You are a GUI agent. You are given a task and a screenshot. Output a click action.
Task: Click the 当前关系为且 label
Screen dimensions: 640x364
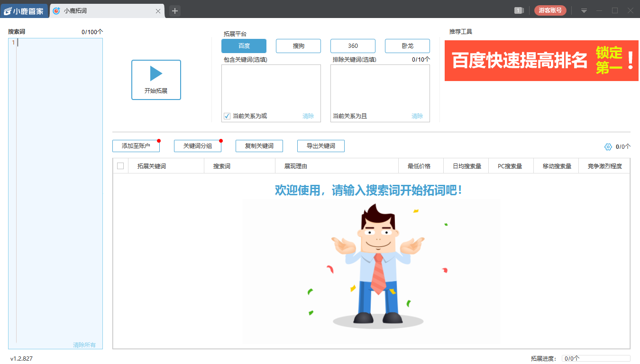(350, 116)
